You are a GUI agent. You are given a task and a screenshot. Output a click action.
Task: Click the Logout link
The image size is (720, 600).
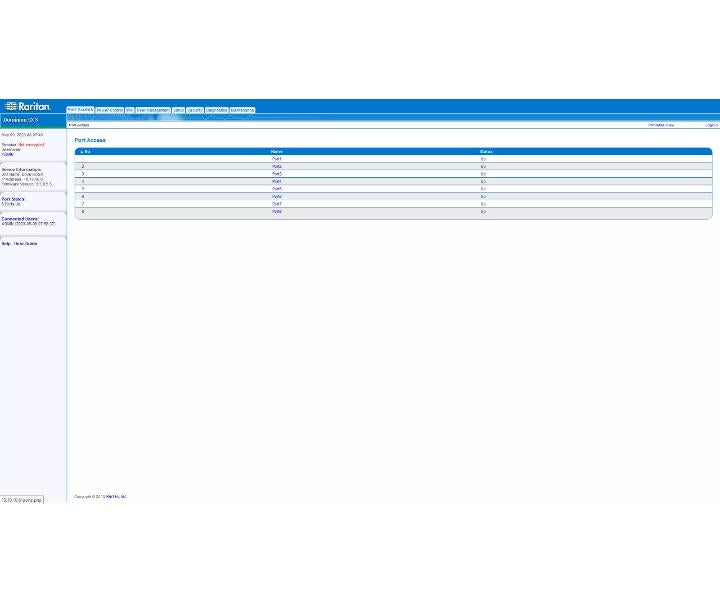click(x=711, y=125)
